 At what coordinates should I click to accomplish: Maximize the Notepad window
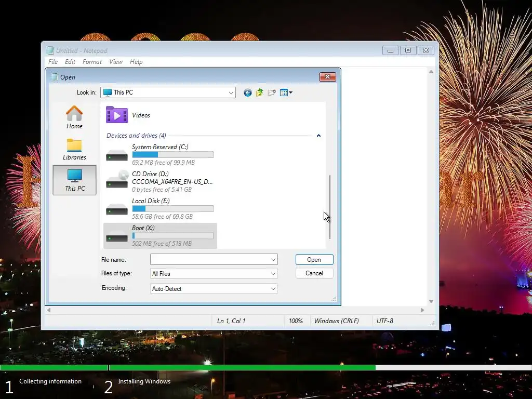(408, 50)
